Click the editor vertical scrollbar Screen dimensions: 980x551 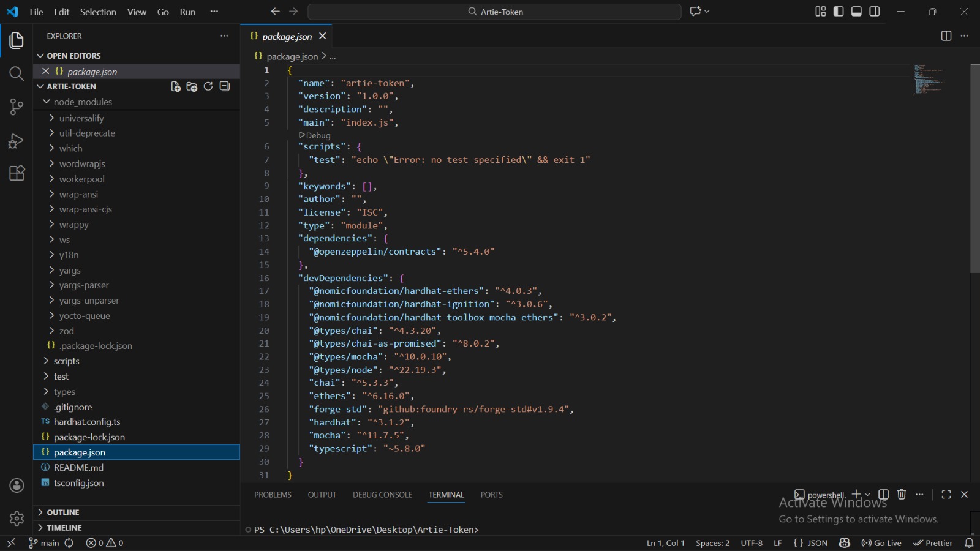[974, 168]
